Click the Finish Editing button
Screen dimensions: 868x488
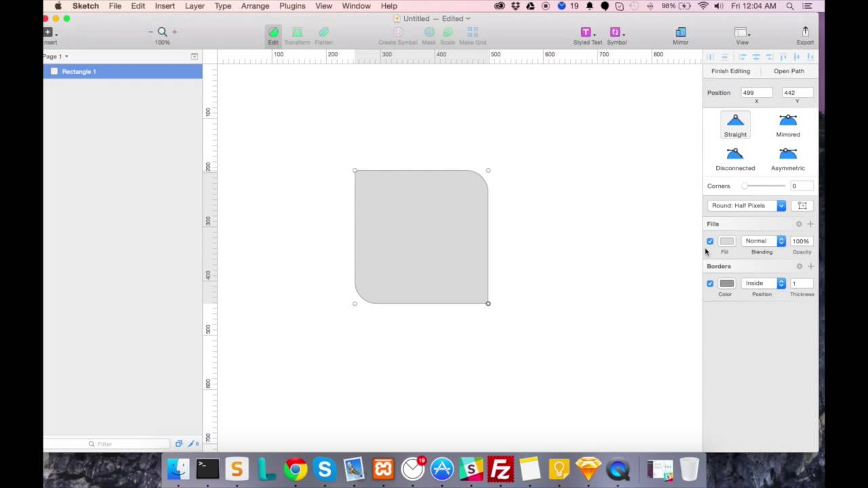click(x=730, y=70)
